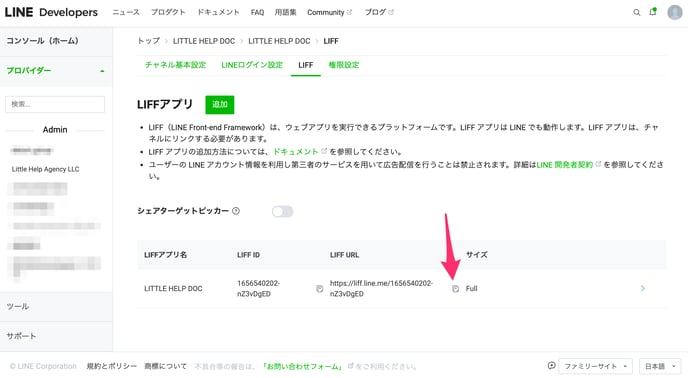688x378 pixels.
Task: Click the Full size cell
Action: 471,288
